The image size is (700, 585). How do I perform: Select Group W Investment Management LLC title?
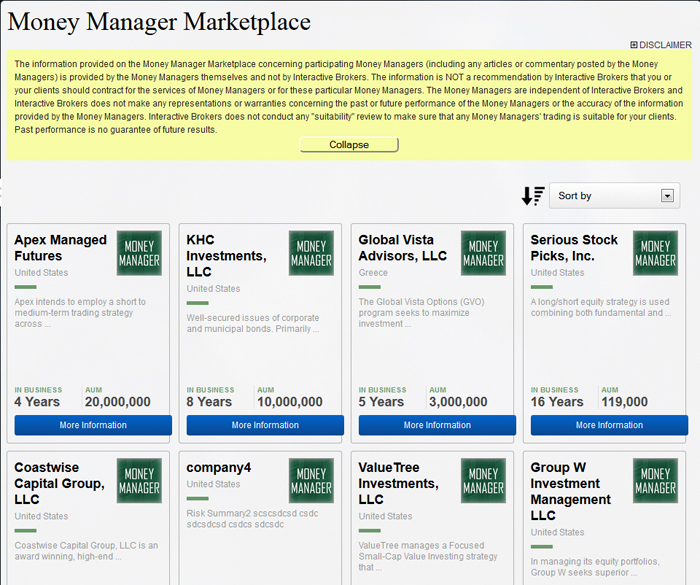point(571,492)
